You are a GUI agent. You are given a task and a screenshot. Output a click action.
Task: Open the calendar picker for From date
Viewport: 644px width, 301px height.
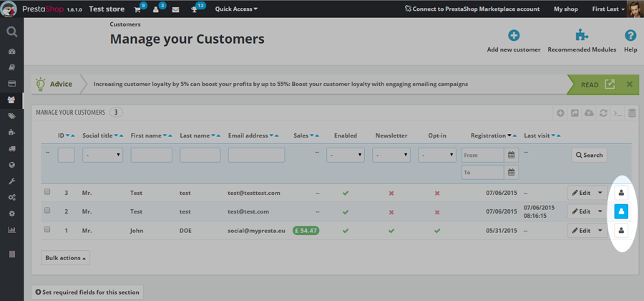[x=511, y=155]
